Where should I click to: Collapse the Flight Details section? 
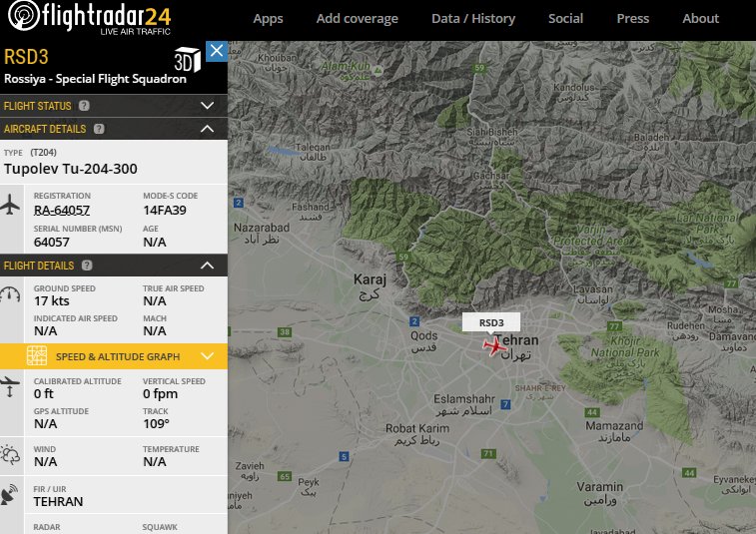click(x=207, y=266)
